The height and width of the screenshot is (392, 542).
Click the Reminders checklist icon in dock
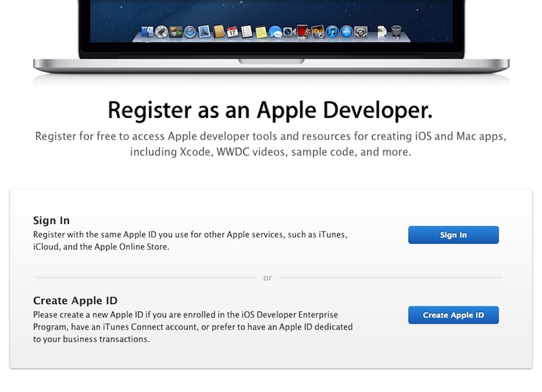click(247, 31)
